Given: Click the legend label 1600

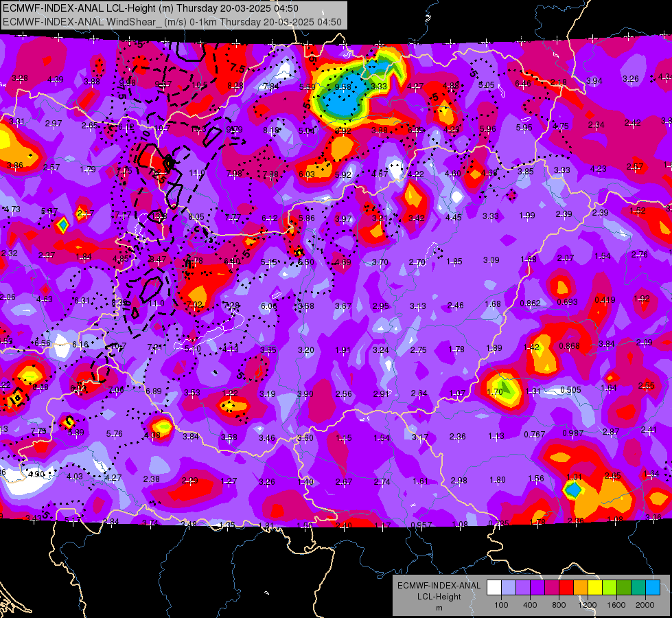Looking at the screenshot, I should tap(616, 605).
